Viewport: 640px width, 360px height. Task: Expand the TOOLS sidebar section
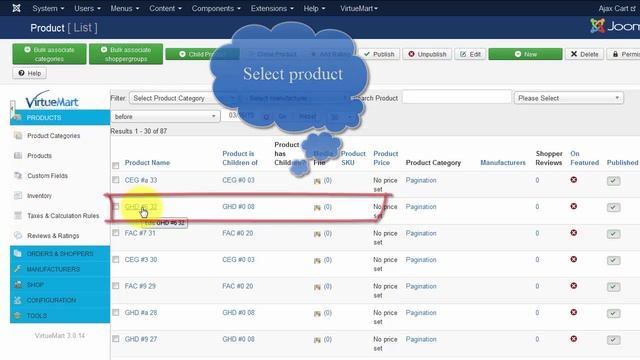pyautogui.click(x=60, y=316)
